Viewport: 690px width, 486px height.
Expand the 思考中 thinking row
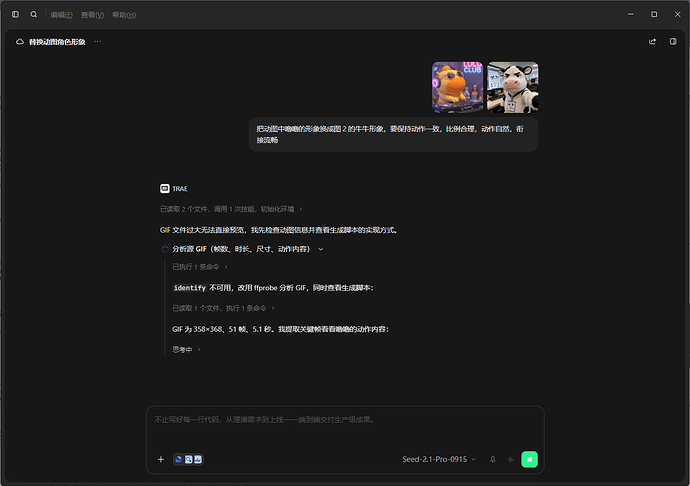click(186, 350)
